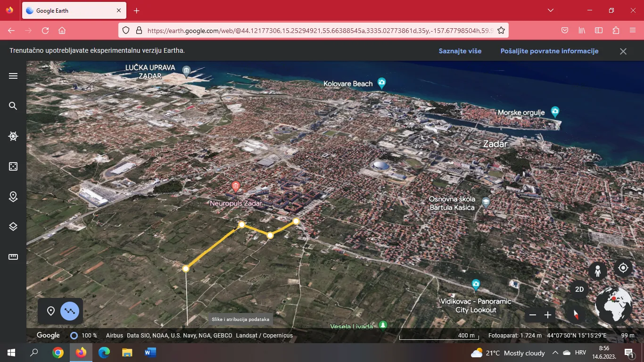Select the Lučka uprava Zadar landmark icon
This screenshot has height=362, width=644.
coord(186,72)
